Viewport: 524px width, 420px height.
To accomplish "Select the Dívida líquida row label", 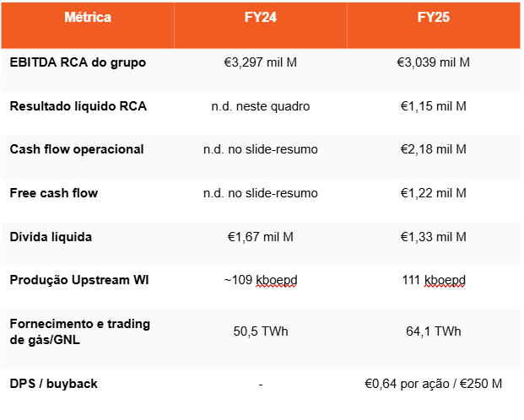I will pyautogui.click(x=51, y=237).
